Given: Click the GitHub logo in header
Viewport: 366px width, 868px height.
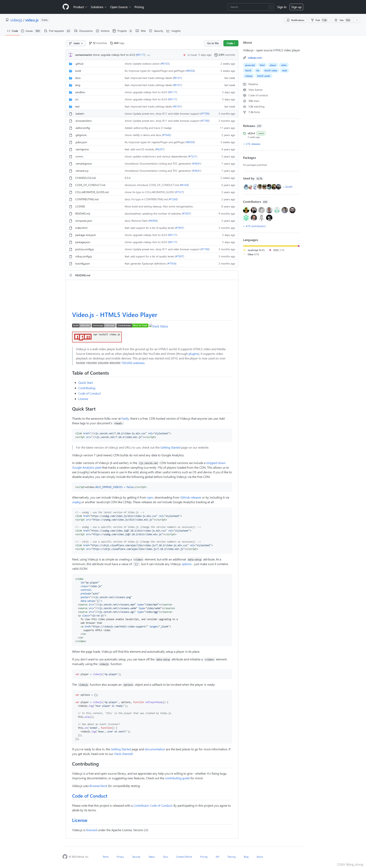Looking at the screenshot, I should tap(66, 7).
